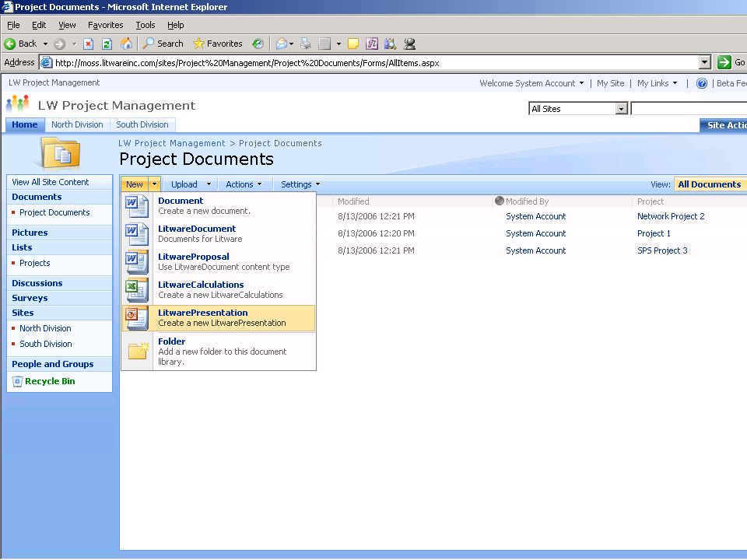Choose LitwareCalculations from the New menu
Image resolution: width=747 pixels, height=560 pixels.
point(219,290)
